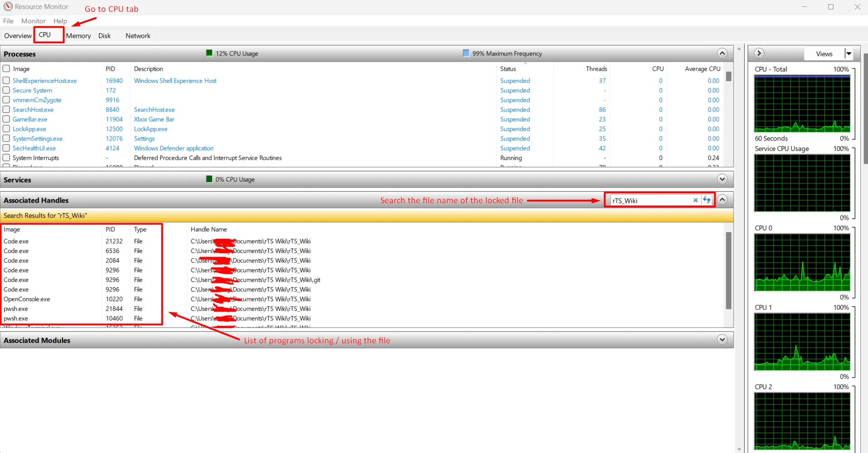Screen dimensions: 868x453
Task: Click the sort arrow above the Status column
Action: tap(525, 63)
